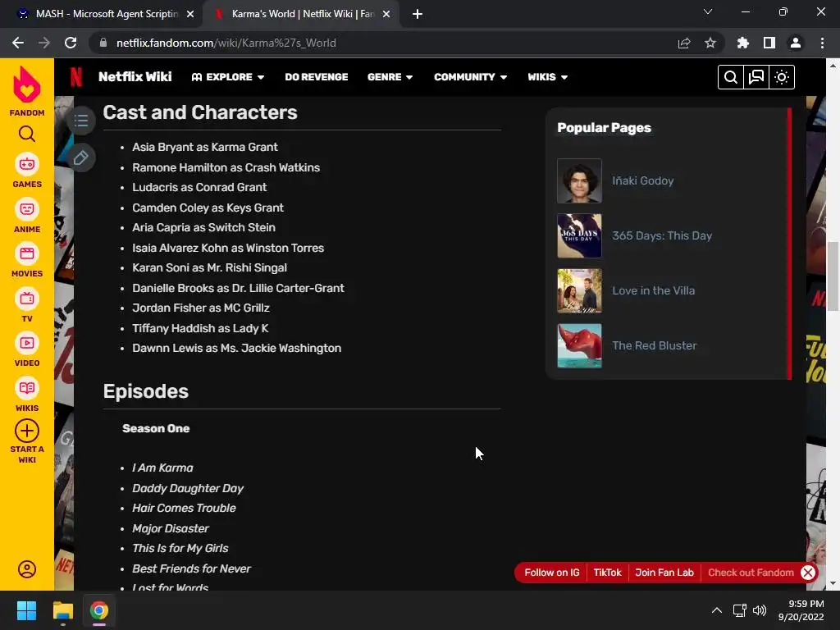840x630 pixels.
Task: Click Check out Fandom link
Action: [751, 572]
